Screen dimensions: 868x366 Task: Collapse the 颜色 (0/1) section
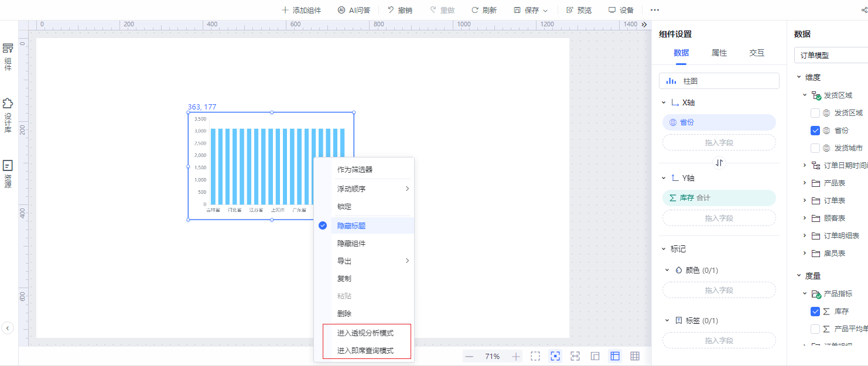point(667,270)
